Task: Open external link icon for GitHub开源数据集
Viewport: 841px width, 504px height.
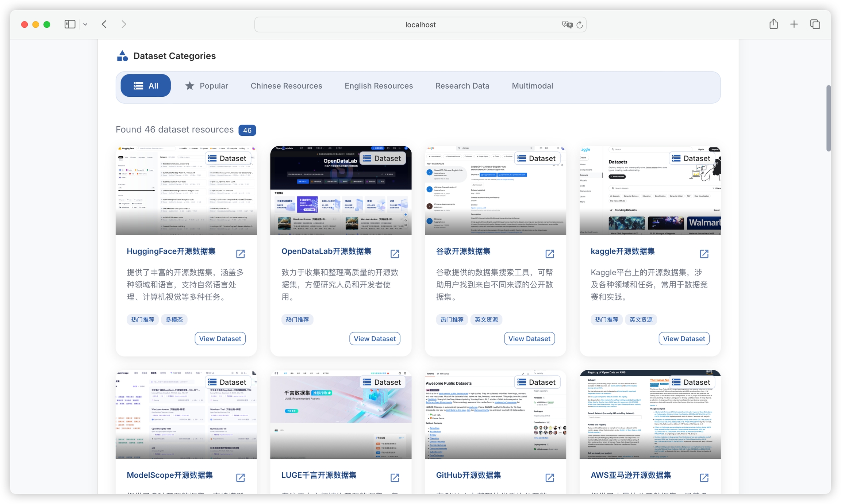Action: [x=549, y=477]
